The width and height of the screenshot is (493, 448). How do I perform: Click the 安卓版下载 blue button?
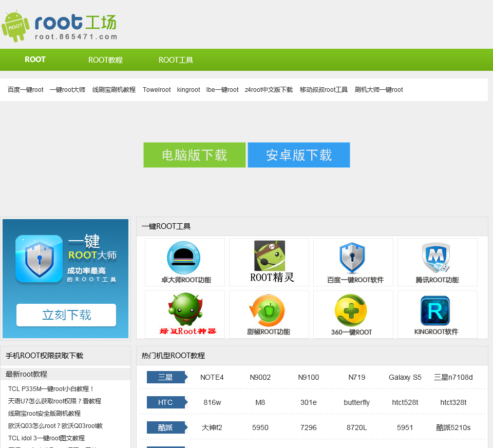299,155
